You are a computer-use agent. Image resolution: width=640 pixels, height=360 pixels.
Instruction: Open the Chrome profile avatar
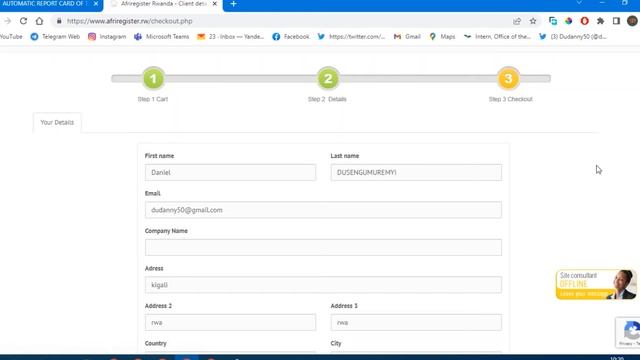click(x=632, y=21)
